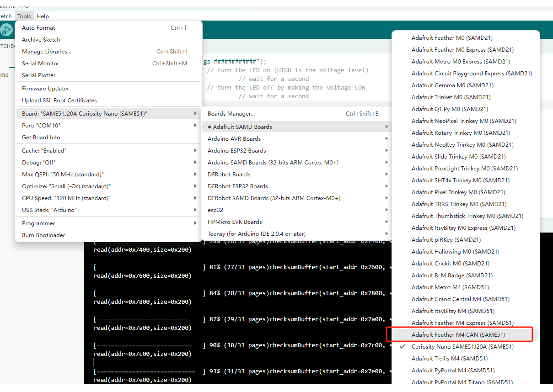Expand the esp32 boards submenu
This screenshot has height=392, width=553.
296,210
